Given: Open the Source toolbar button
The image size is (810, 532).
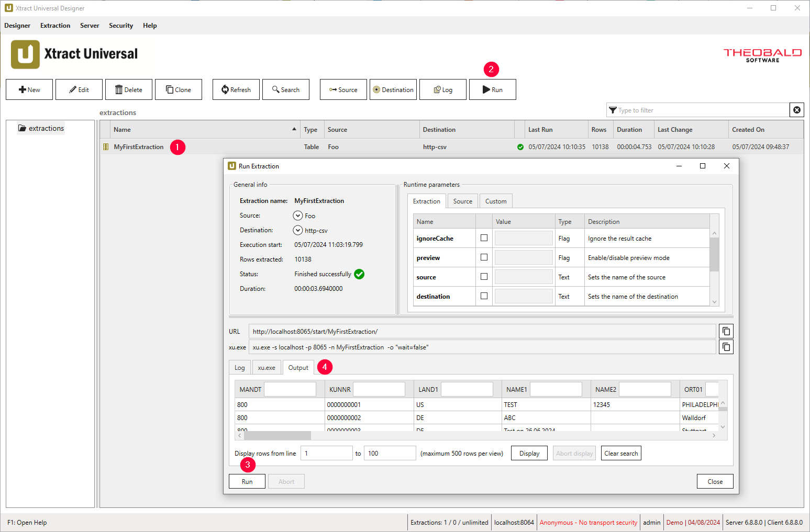Looking at the screenshot, I should (x=343, y=89).
